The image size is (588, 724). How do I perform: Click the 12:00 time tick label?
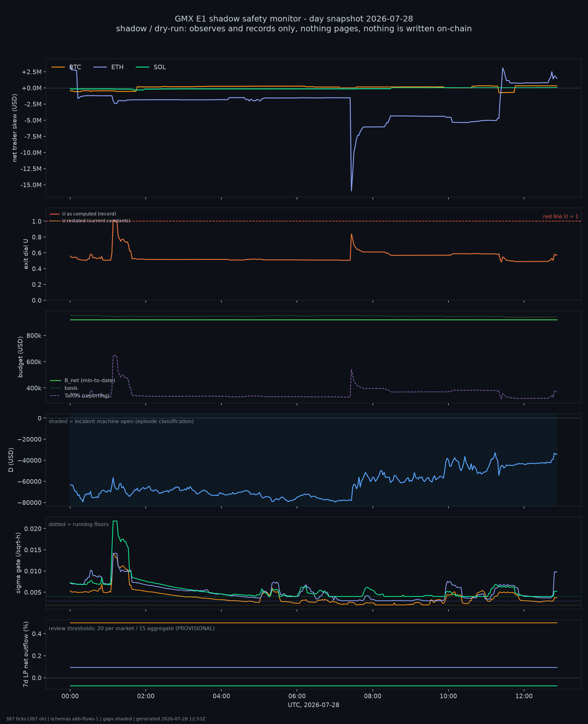click(524, 696)
